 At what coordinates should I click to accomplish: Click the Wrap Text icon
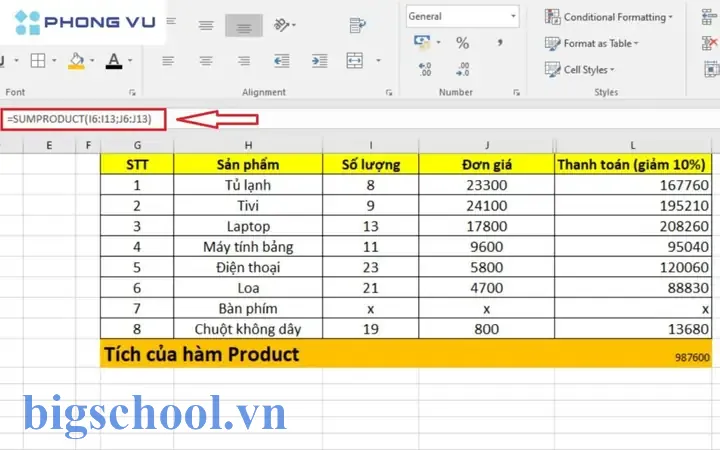tap(357, 25)
